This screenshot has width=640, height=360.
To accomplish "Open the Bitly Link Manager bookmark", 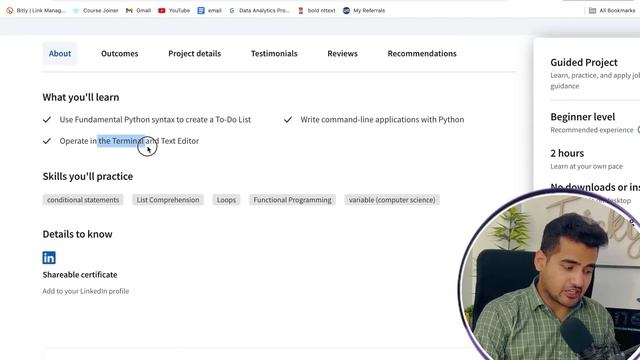I will 36,11.
